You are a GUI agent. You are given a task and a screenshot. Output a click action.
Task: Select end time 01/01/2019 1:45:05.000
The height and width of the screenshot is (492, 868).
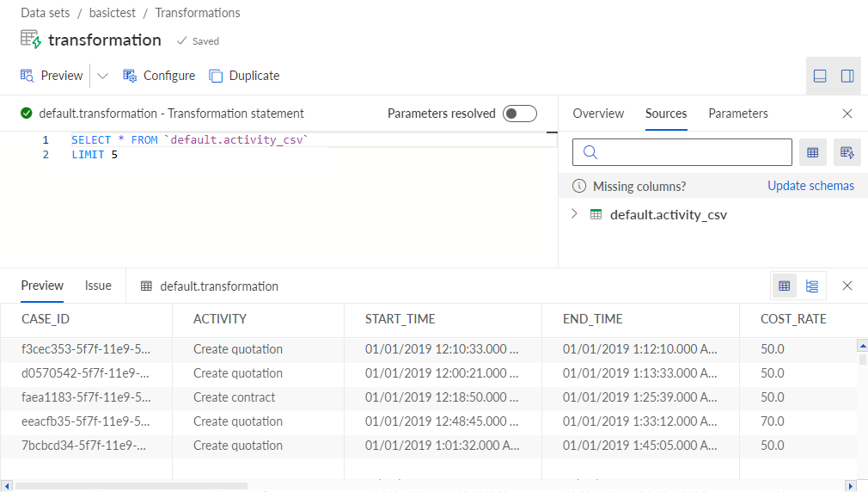point(640,446)
